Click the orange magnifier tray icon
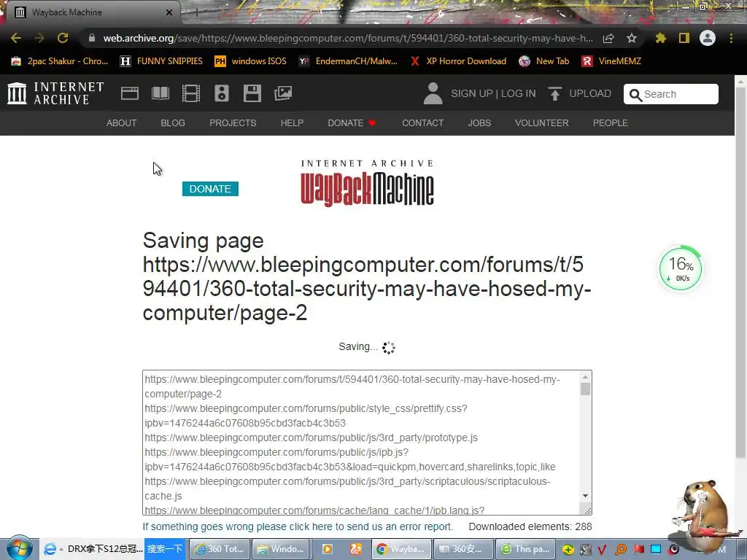Screen dimensions: 747x560 (x=620, y=550)
